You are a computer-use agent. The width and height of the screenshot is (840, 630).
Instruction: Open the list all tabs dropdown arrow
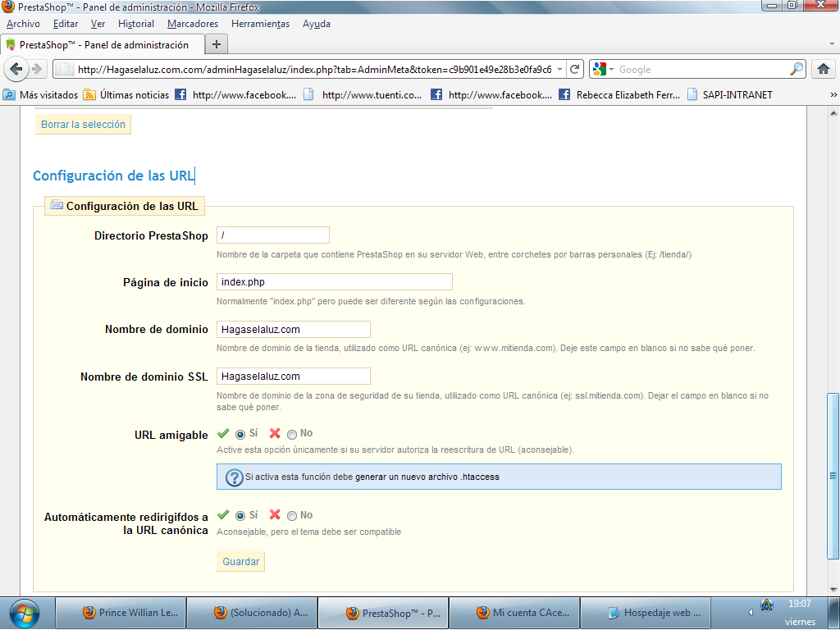pos(832,44)
